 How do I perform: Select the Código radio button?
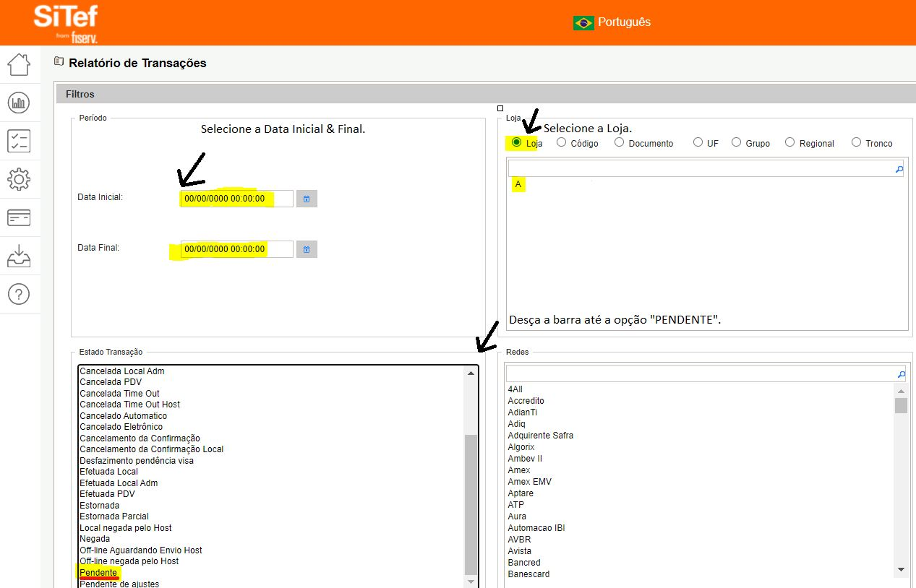[562, 142]
